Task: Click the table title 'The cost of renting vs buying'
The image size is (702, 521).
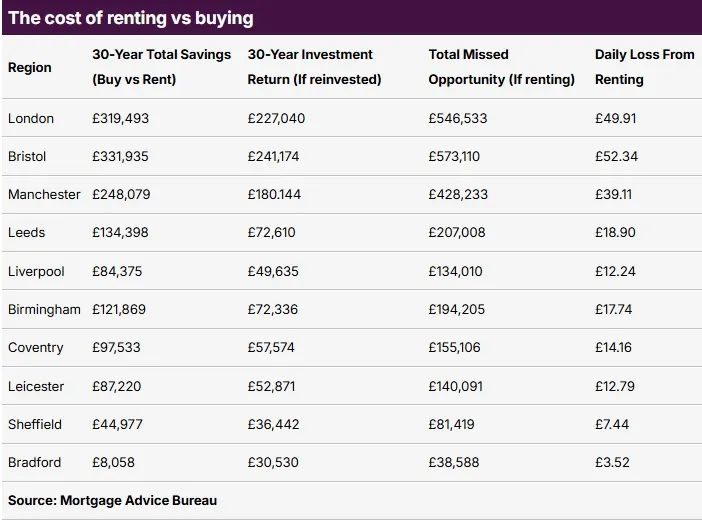Action: pos(131,18)
